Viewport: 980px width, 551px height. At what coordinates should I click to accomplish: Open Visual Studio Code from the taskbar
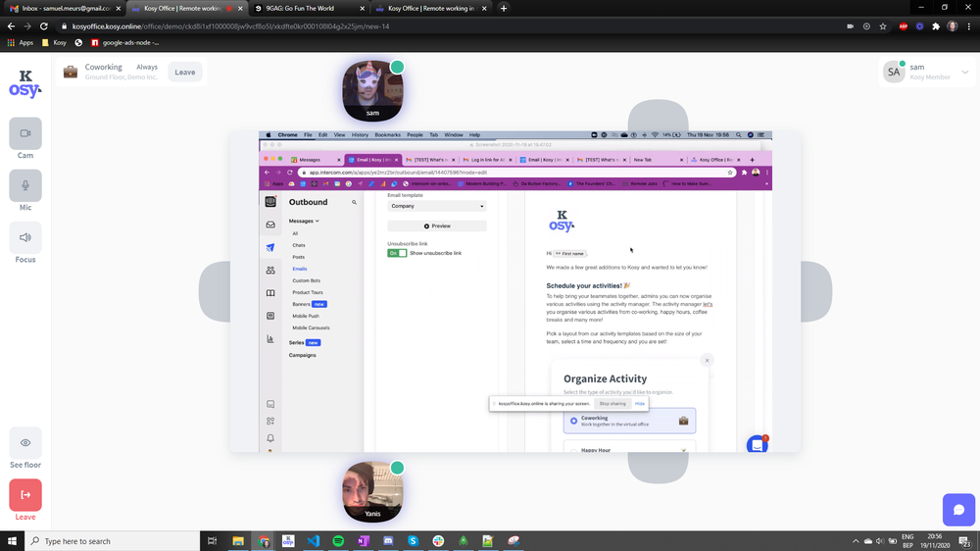314,541
